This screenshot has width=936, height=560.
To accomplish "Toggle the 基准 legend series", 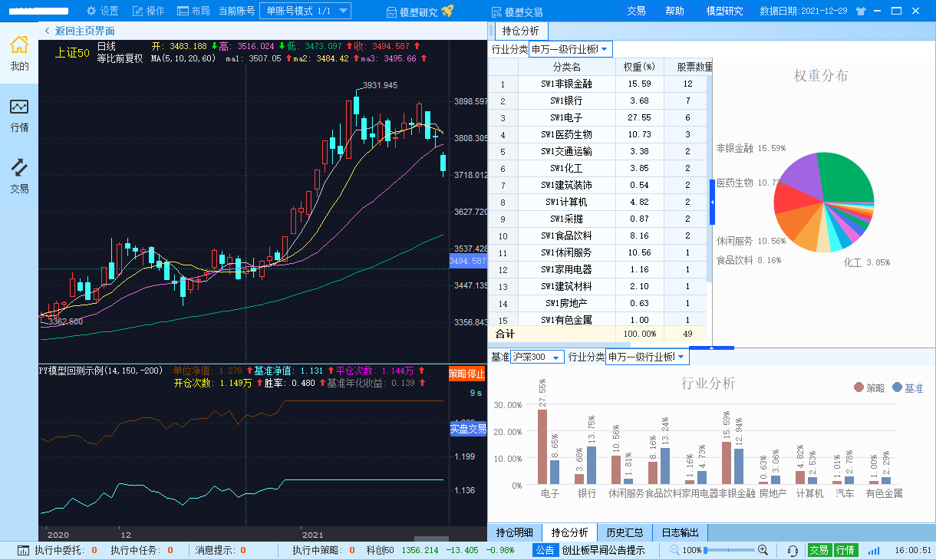I will [908, 388].
